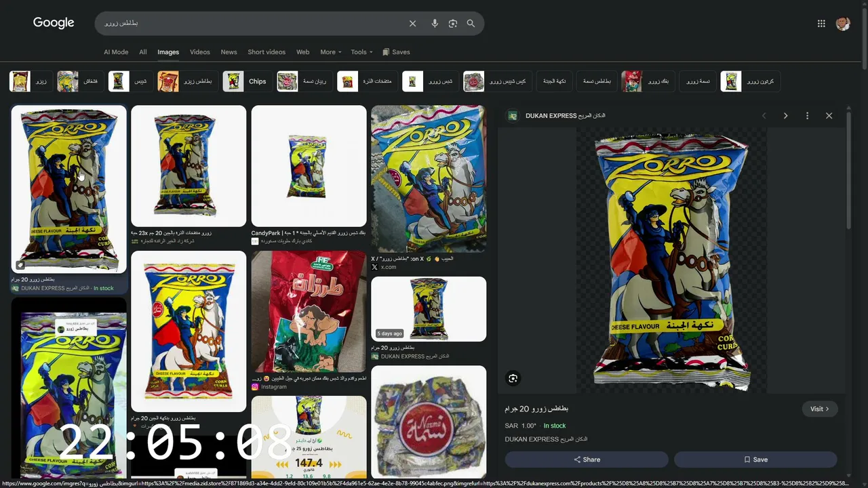Save the previewed image
Screen dimensions: 868x488
coord(755,460)
